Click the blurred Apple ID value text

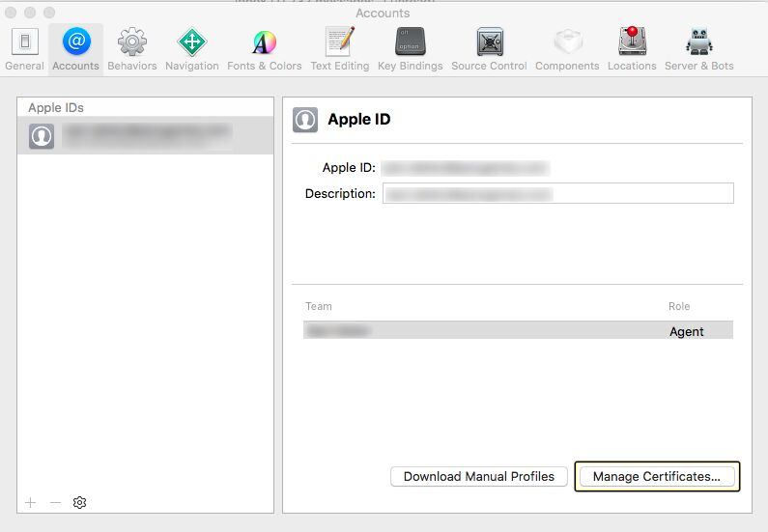point(466,168)
